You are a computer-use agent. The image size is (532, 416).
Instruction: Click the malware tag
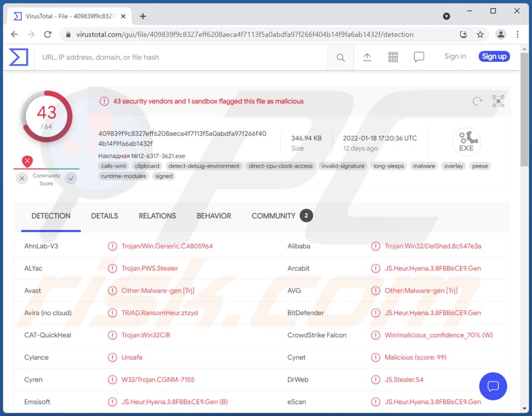[x=424, y=166]
